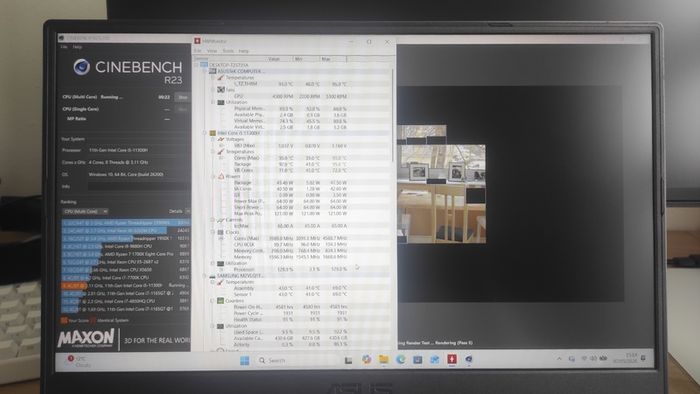Click the Processor field in Your System

tap(138, 150)
